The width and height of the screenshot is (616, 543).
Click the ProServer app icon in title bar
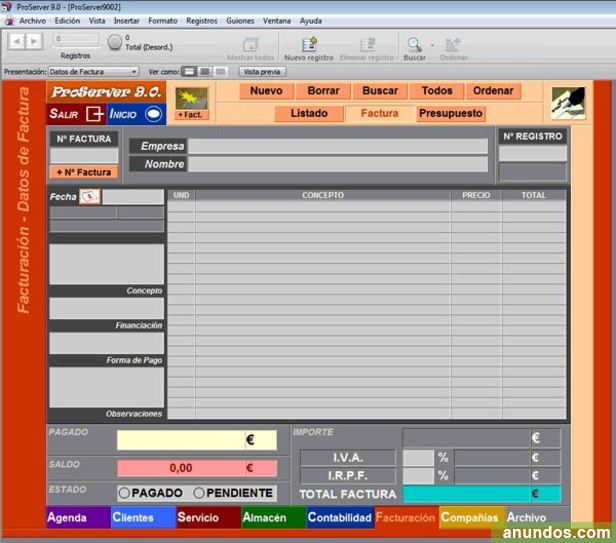coord(7,6)
